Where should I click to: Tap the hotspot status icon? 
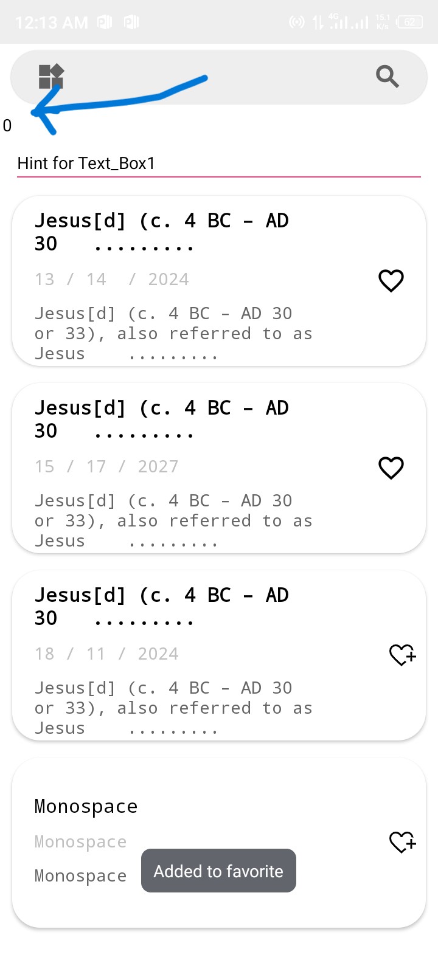point(296,22)
